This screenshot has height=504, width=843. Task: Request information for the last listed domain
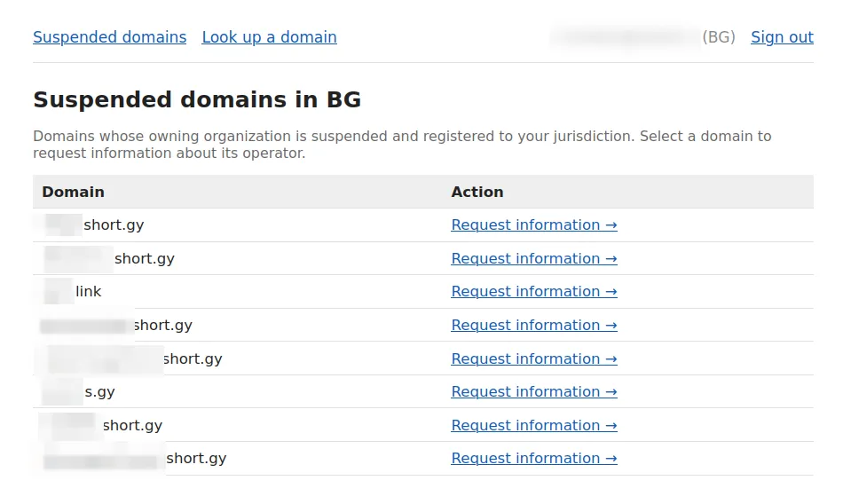click(534, 458)
